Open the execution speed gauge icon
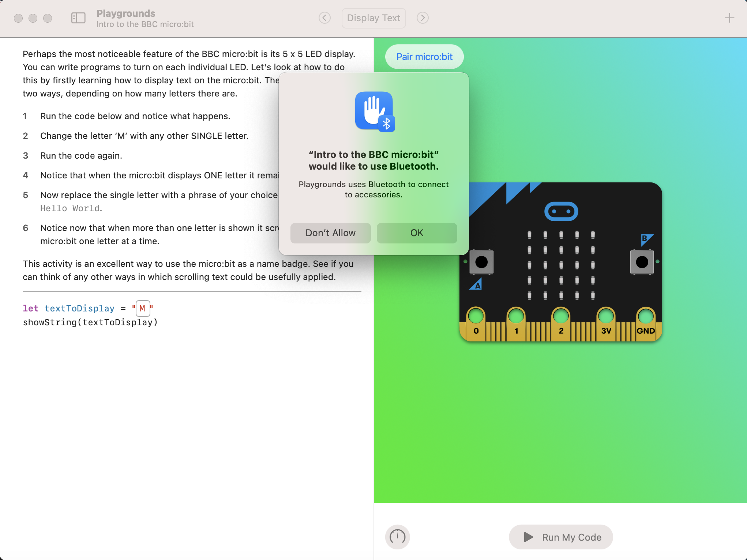Screen dimensions: 747x560 click(x=398, y=537)
